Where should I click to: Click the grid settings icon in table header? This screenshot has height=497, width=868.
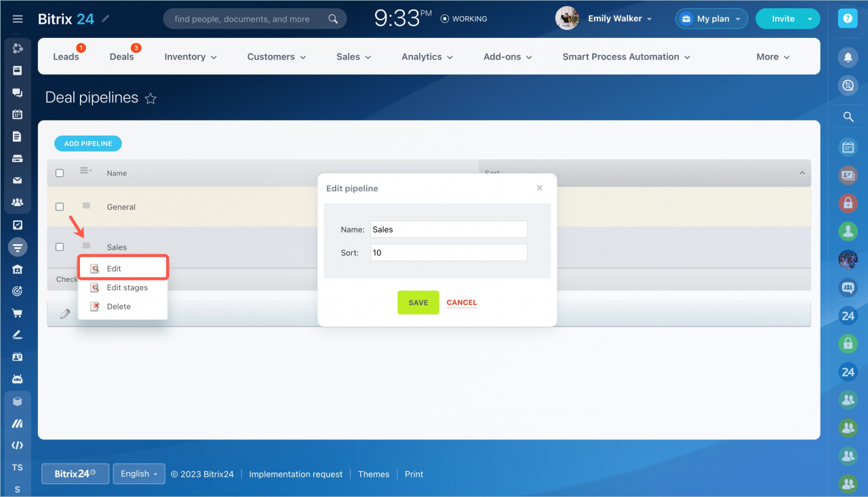85,171
